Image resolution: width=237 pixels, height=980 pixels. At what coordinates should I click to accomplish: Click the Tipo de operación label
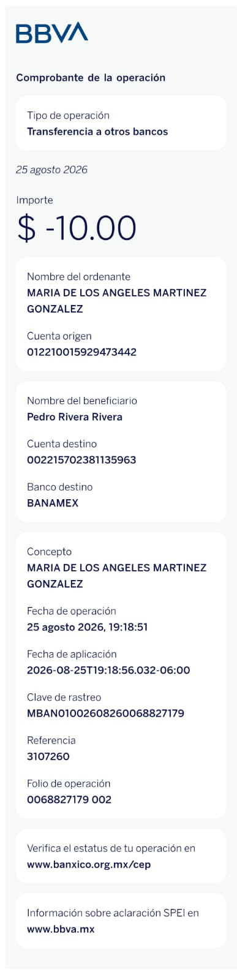68,116
